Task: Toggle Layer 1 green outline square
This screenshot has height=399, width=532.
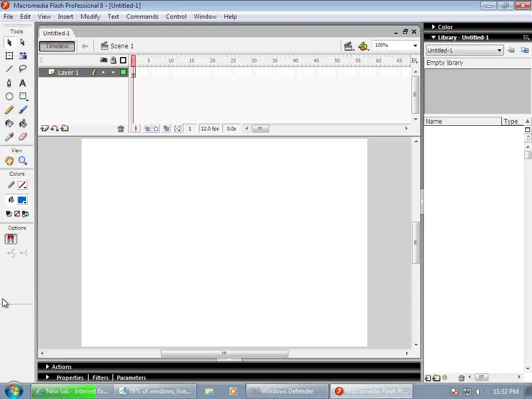Action: [124, 72]
